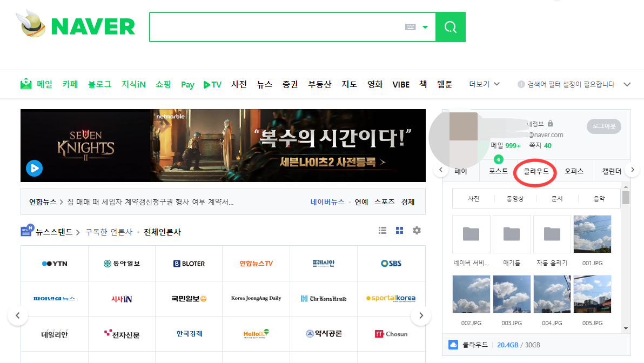
Task: Open the on-screen keyboard icon in search box
Action: [x=410, y=27]
